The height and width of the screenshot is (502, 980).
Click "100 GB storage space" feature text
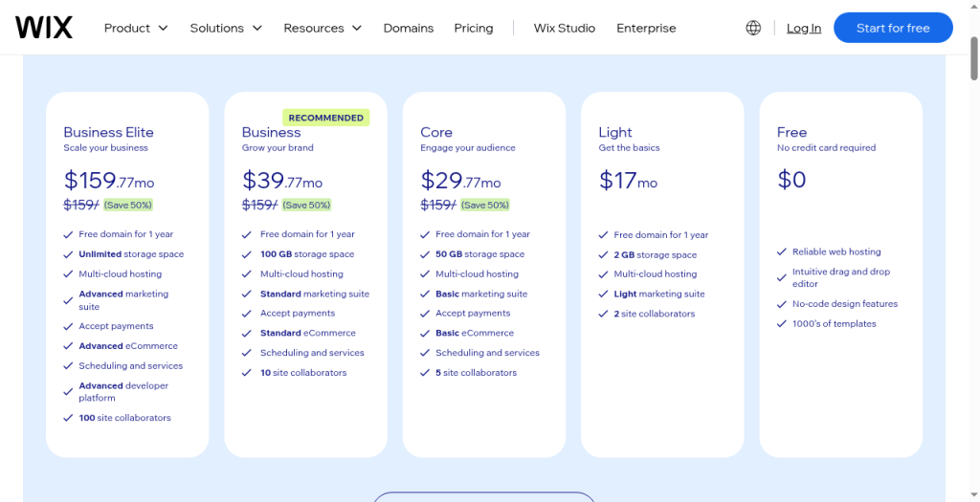click(x=307, y=254)
